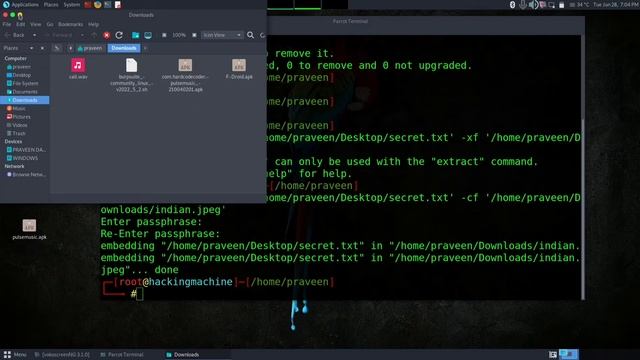Open pulsemusic.apk on the desktop
The height and width of the screenshot is (360, 640).
pos(29,229)
